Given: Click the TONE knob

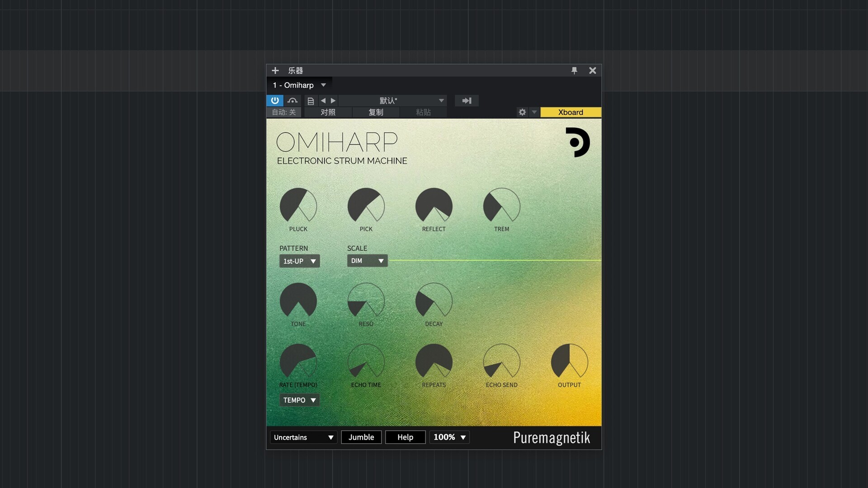Looking at the screenshot, I should coord(298,301).
